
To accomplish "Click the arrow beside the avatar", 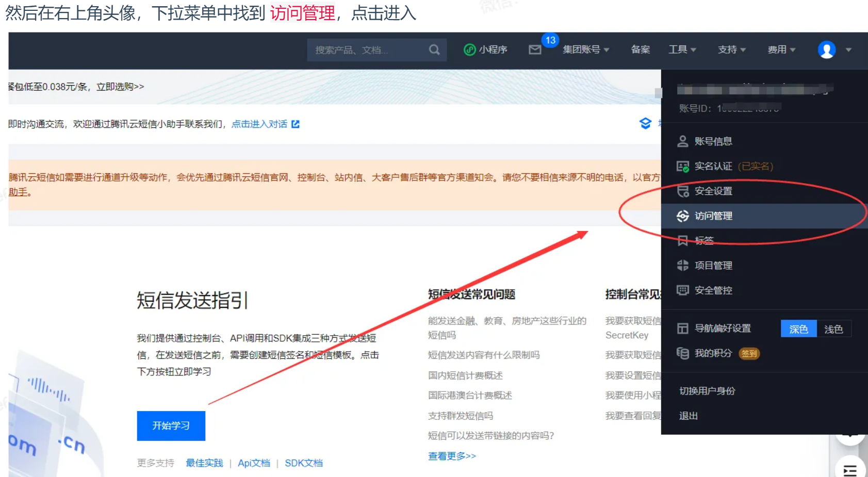I will (x=848, y=50).
